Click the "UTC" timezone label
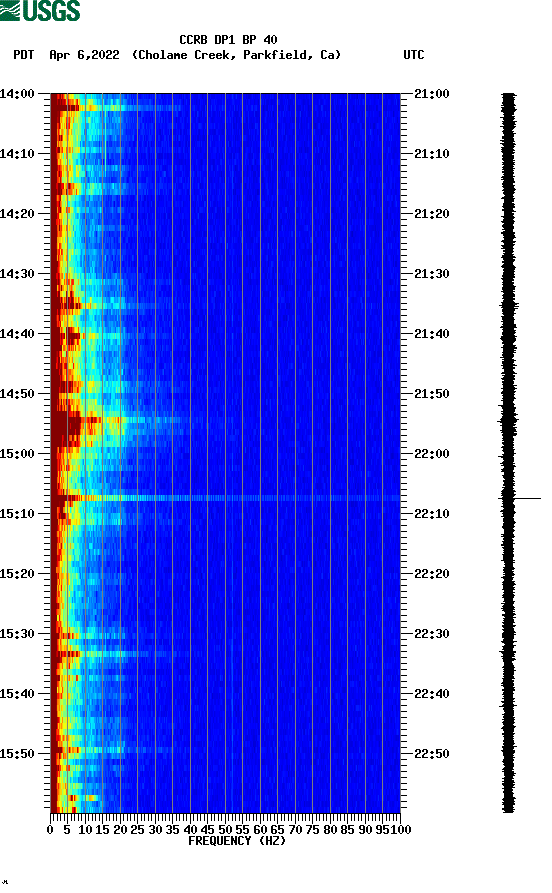The image size is (552, 893). tap(414, 55)
